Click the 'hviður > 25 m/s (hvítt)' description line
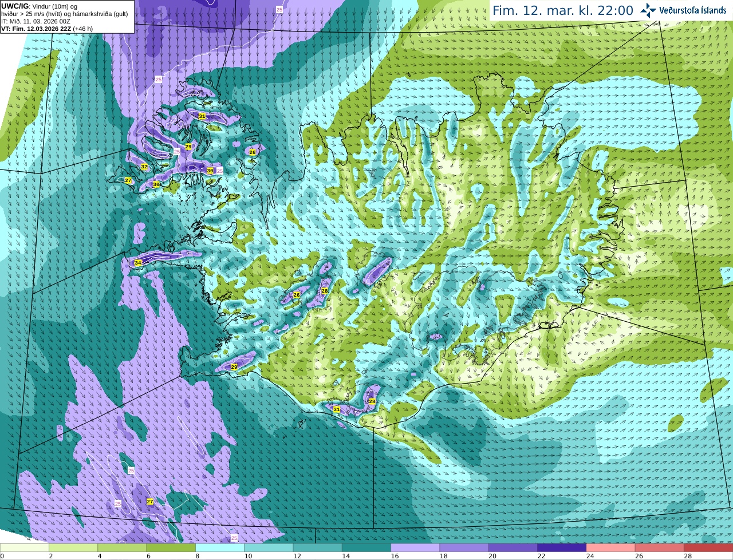733x560 pixels. click(65, 14)
